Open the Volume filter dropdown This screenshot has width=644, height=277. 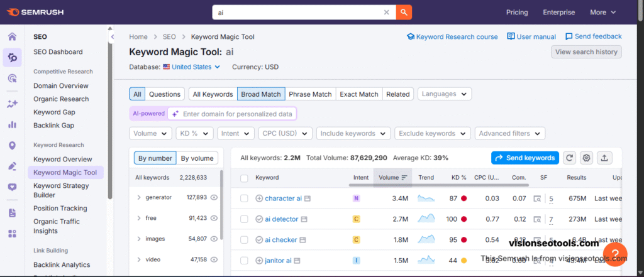[x=150, y=133]
